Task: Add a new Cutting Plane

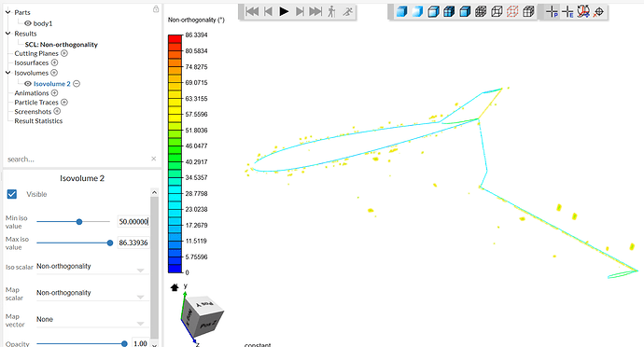Action: (64, 53)
